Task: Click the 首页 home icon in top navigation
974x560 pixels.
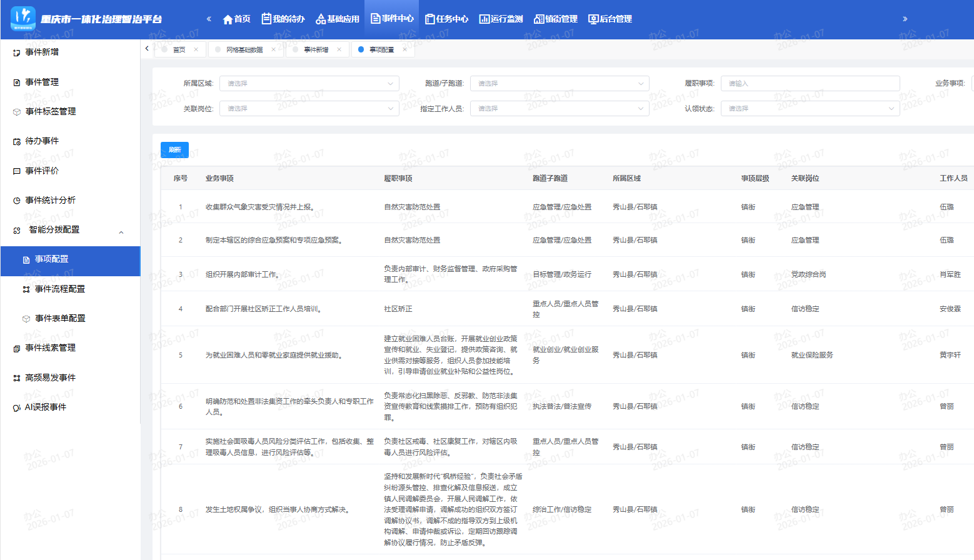Action: click(228, 19)
